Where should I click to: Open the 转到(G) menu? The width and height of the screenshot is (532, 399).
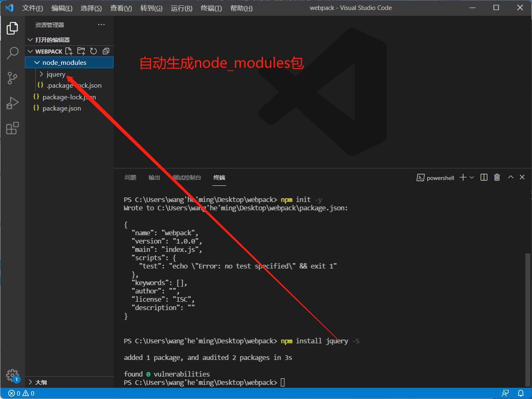(151, 8)
